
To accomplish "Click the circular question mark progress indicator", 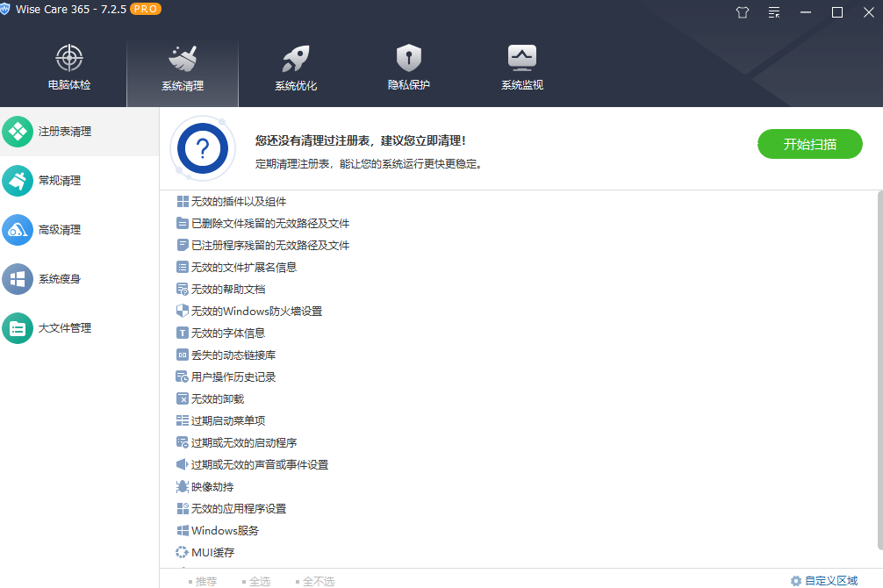I will pyautogui.click(x=202, y=148).
